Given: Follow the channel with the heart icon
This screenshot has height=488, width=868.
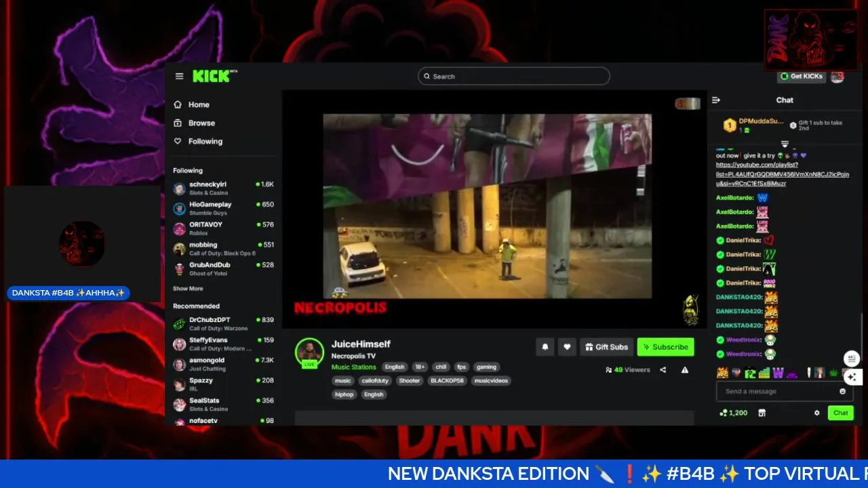Looking at the screenshot, I should (567, 347).
